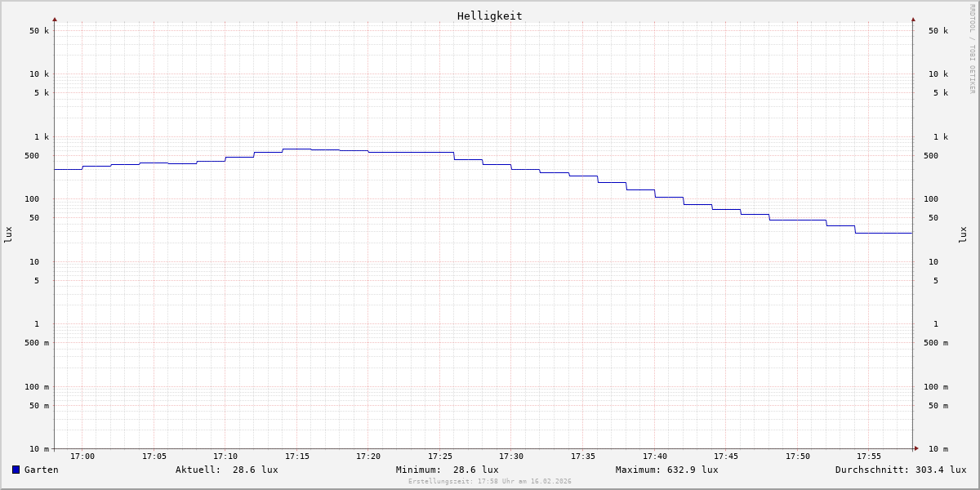Screen dimensions: 980x490
Task: Click the right vertical lux axis label
Action: coord(963,235)
